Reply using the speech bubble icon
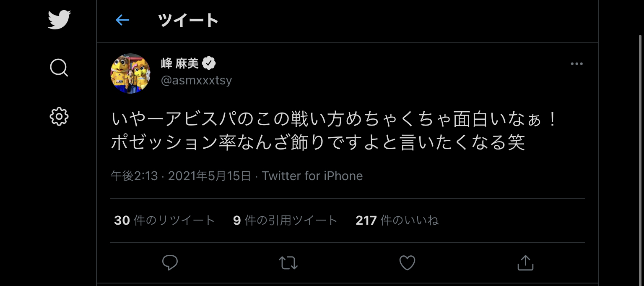 click(x=170, y=263)
